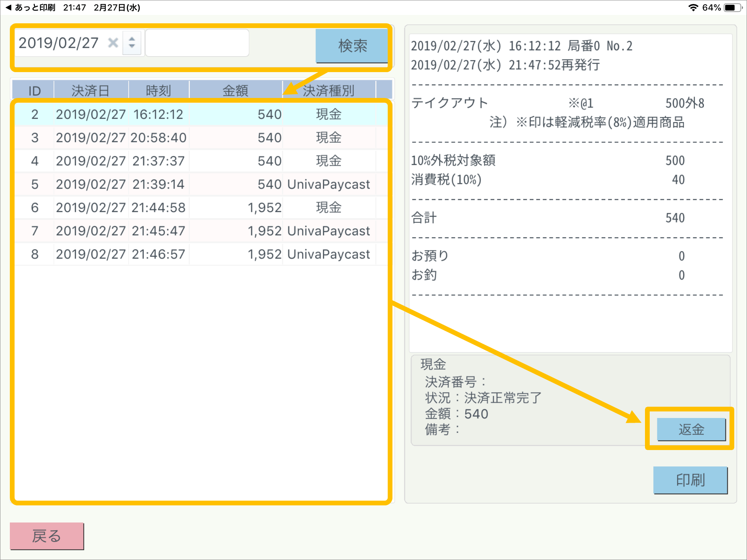Click the empty search text field
This screenshot has height=560, width=747.
(197, 43)
